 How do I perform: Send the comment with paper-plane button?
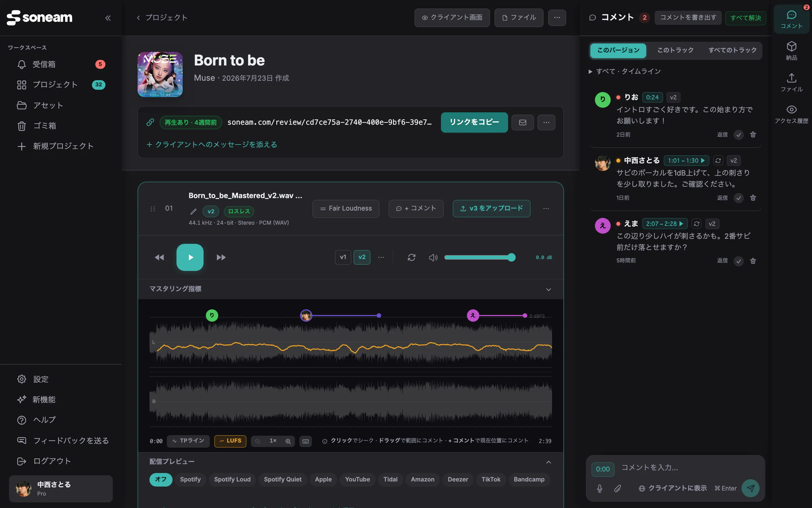coord(751,488)
